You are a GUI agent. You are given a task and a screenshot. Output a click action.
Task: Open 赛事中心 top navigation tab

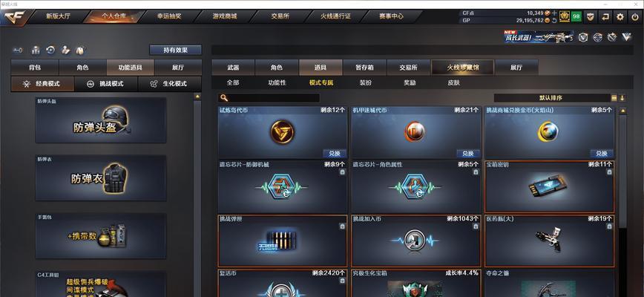point(391,17)
